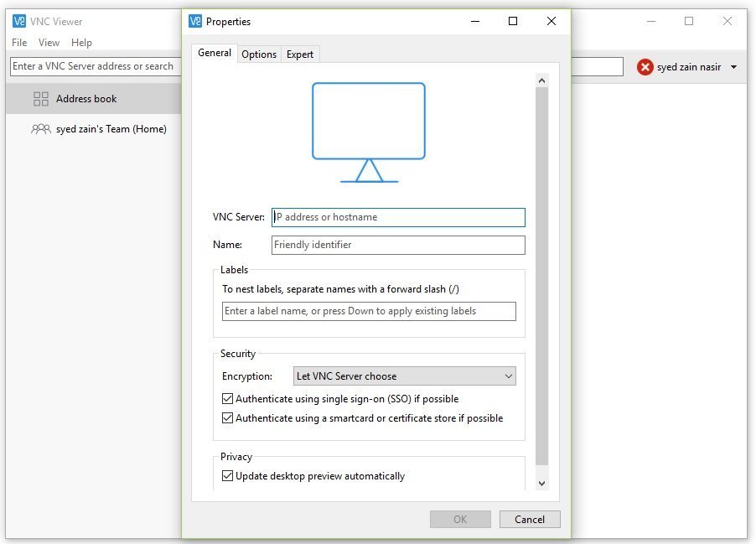Image resolution: width=756 pixels, height=544 pixels.
Task: Open the File menu in VNC Viewer
Action: (x=19, y=43)
